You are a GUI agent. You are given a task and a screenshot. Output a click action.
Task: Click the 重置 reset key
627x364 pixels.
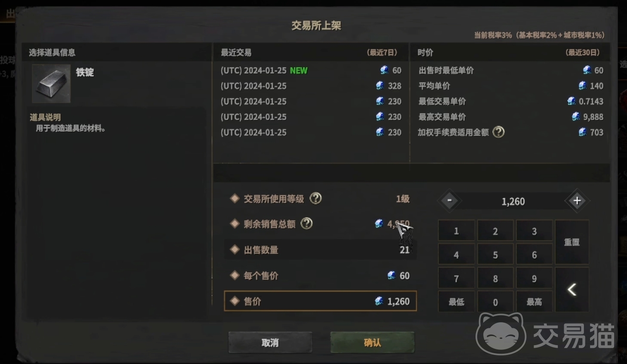[572, 242]
